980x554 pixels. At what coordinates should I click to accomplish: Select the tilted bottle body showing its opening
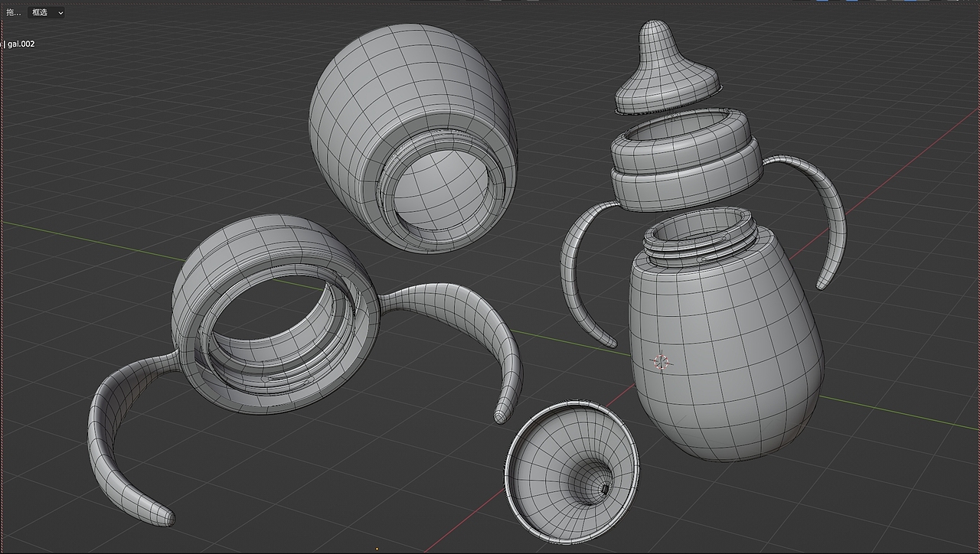tap(413, 137)
